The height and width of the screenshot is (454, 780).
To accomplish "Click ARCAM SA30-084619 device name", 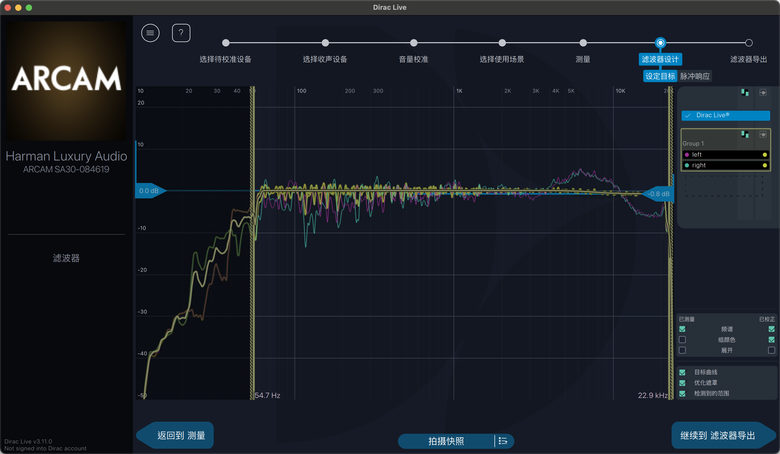I will click(66, 170).
